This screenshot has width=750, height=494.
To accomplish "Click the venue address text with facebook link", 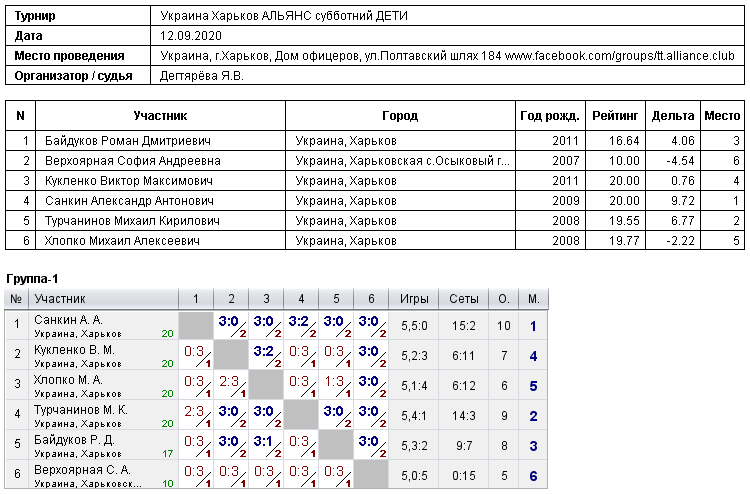I will (x=447, y=56).
